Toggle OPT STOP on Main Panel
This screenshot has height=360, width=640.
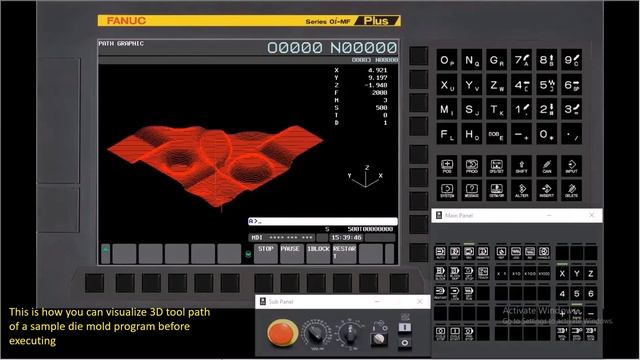coord(469,273)
